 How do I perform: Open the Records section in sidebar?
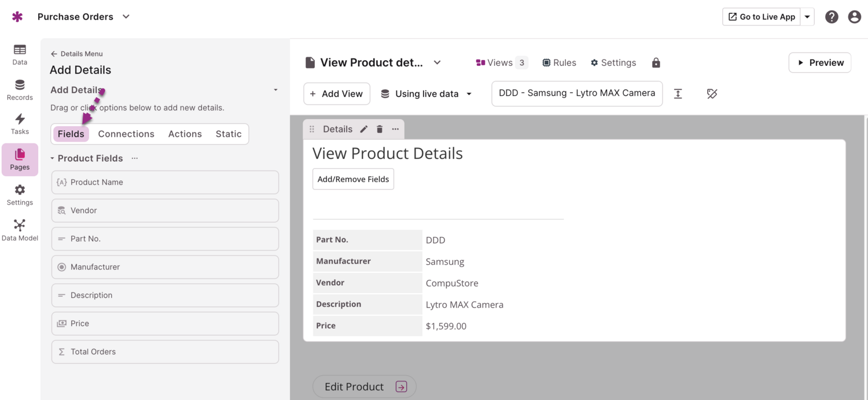coord(20,90)
